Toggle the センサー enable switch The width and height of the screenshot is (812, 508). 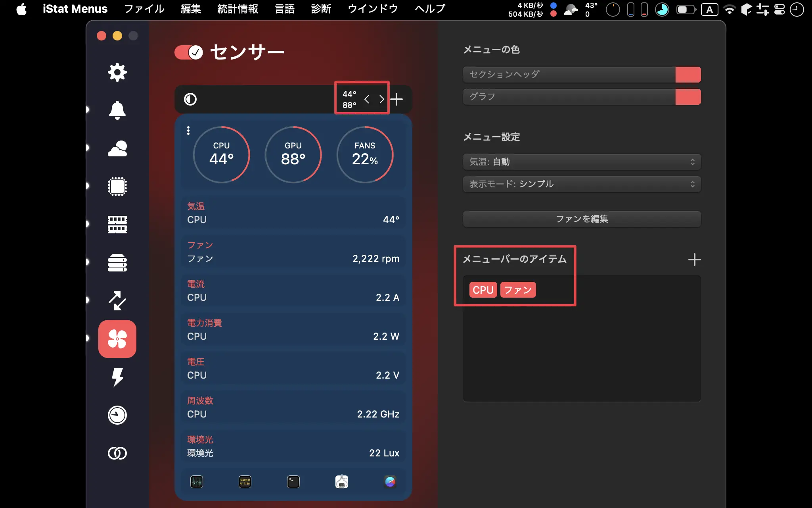pyautogui.click(x=189, y=52)
